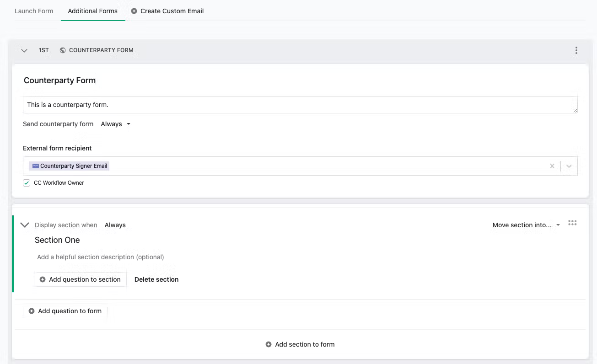Open the Move section into... dropdown
Screen dimensions: 597x364
(x=527, y=225)
